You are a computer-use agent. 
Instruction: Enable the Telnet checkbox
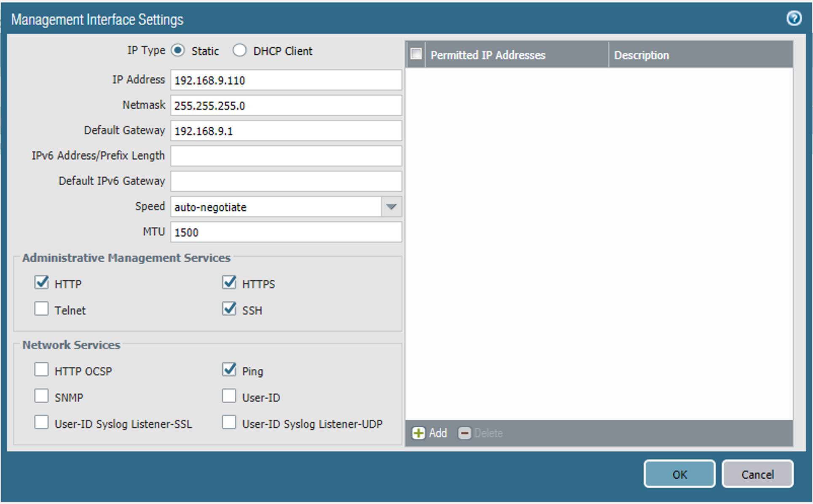tap(41, 309)
